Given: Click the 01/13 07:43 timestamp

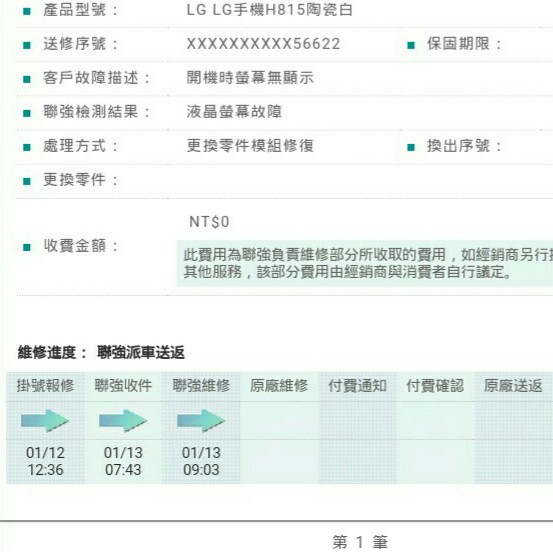Looking at the screenshot, I should click(123, 461).
